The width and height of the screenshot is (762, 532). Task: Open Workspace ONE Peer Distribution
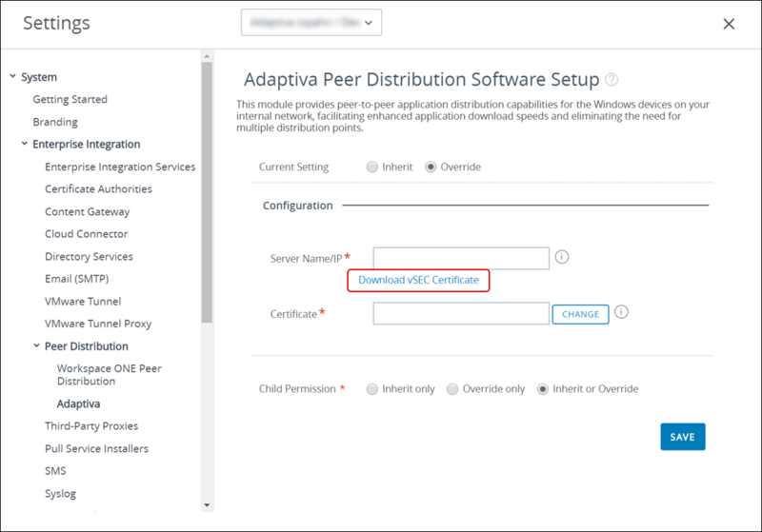pyautogui.click(x=109, y=375)
